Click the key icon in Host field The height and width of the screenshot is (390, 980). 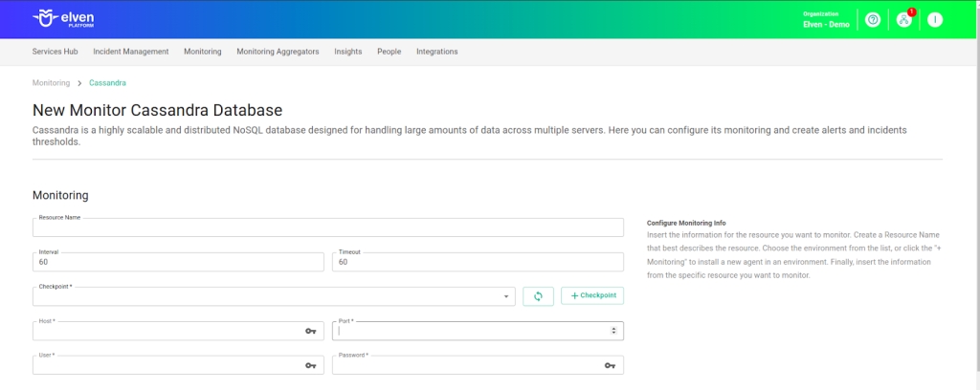(310, 331)
